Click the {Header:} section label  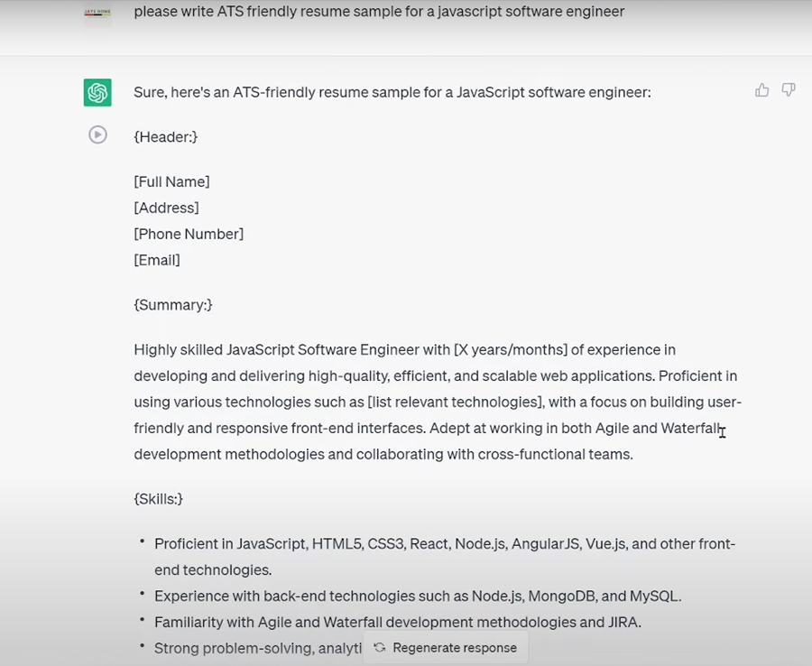point(165,136)
